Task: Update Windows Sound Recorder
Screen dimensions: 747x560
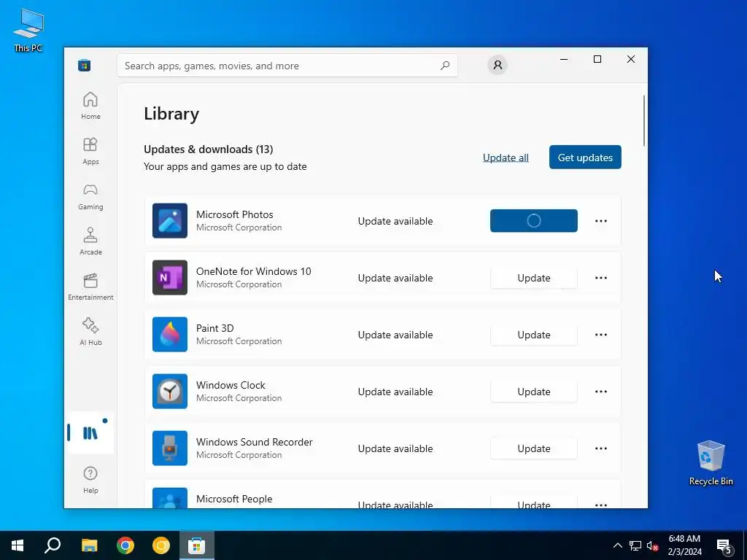Action: [x=533, y=448]
